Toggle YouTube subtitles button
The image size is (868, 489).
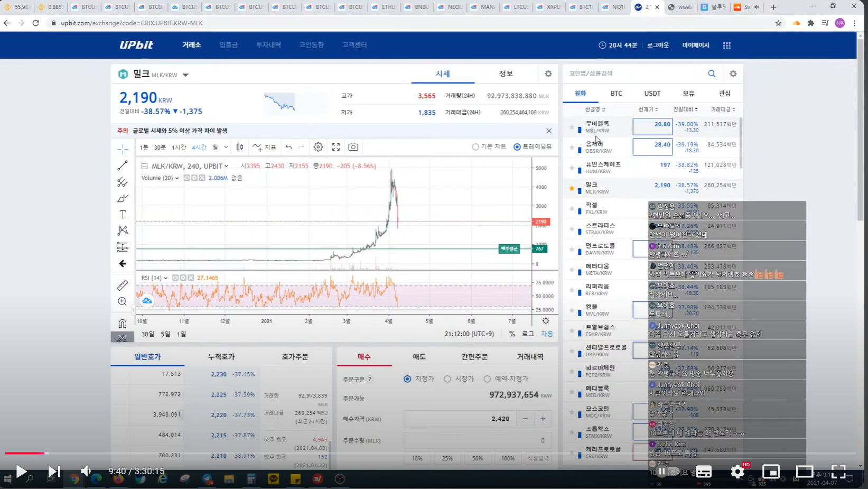tap(703, 471)
